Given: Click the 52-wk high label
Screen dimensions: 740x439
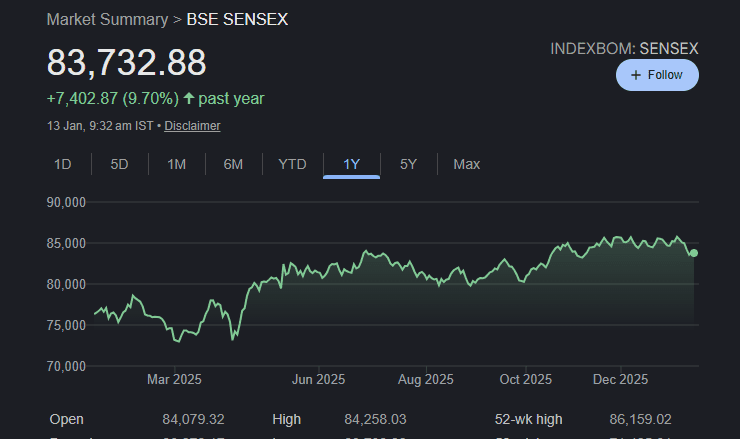Looking at the screenshot, I should [529, 419].
